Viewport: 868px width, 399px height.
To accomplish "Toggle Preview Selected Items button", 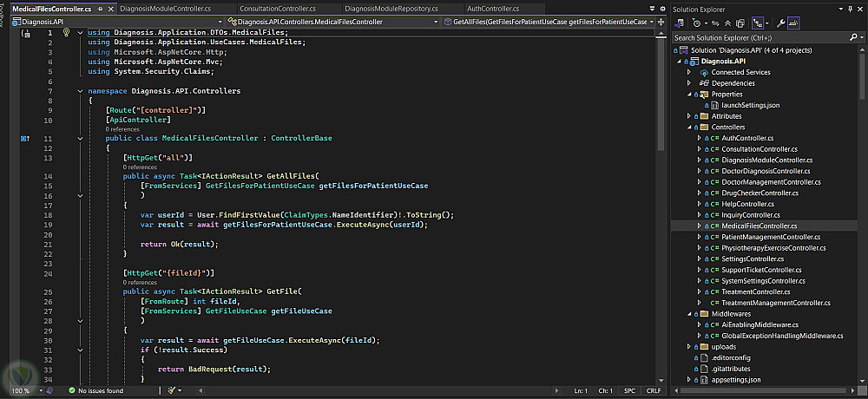I will point(794,23).
